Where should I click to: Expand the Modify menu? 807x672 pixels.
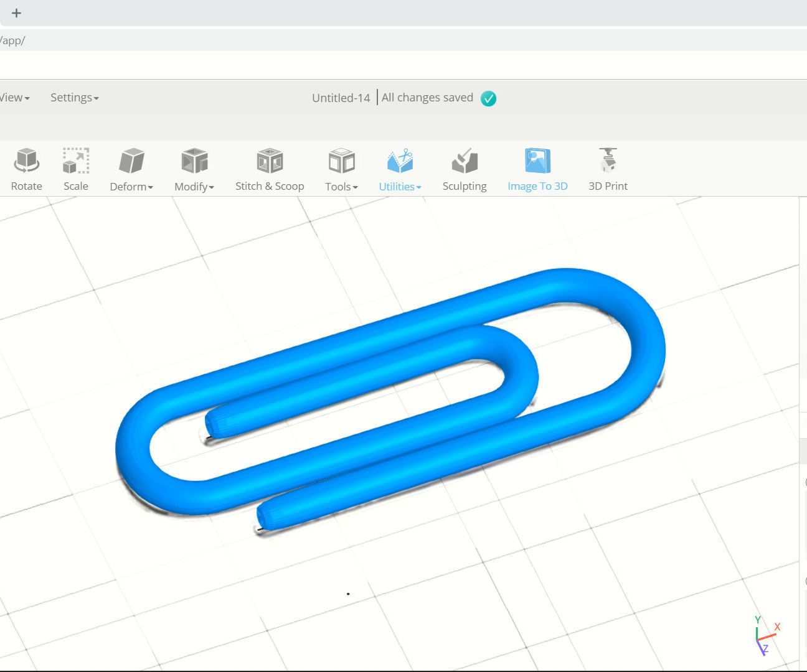point(194,168)
